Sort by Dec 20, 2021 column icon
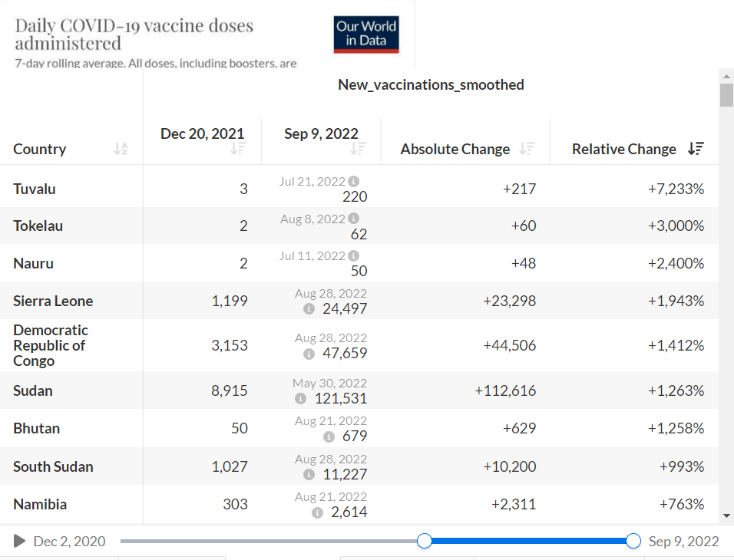 (x=238, y=149)
